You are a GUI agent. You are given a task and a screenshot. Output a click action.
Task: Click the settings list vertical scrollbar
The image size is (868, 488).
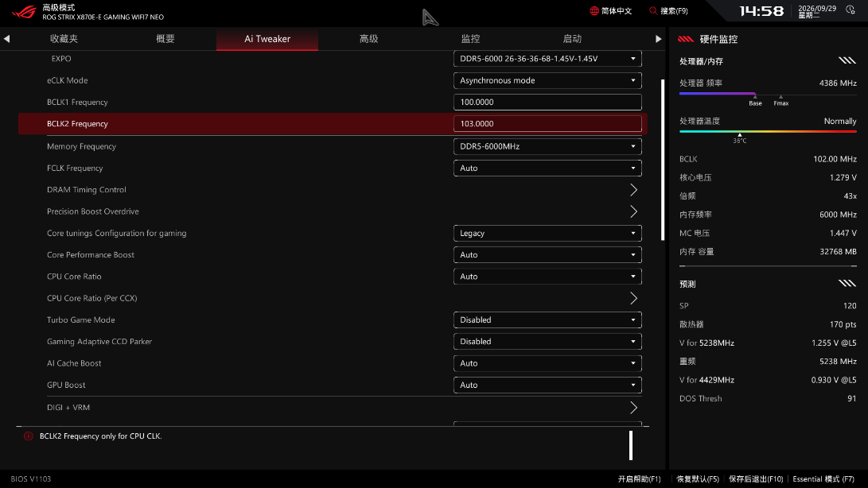[663, 160]
